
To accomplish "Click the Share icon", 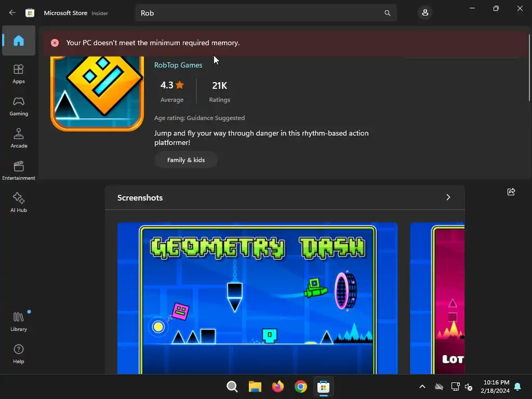I will point(511,192).
